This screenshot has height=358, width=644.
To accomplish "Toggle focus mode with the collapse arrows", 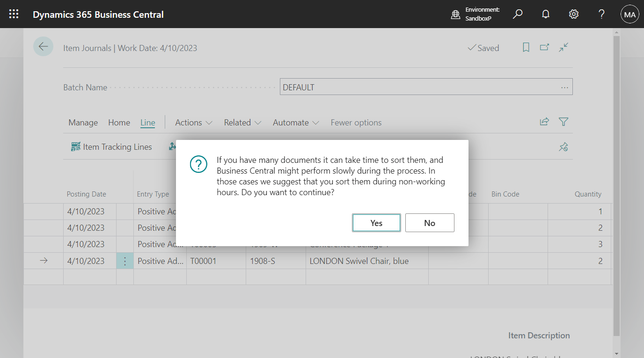I will (563, 47).
